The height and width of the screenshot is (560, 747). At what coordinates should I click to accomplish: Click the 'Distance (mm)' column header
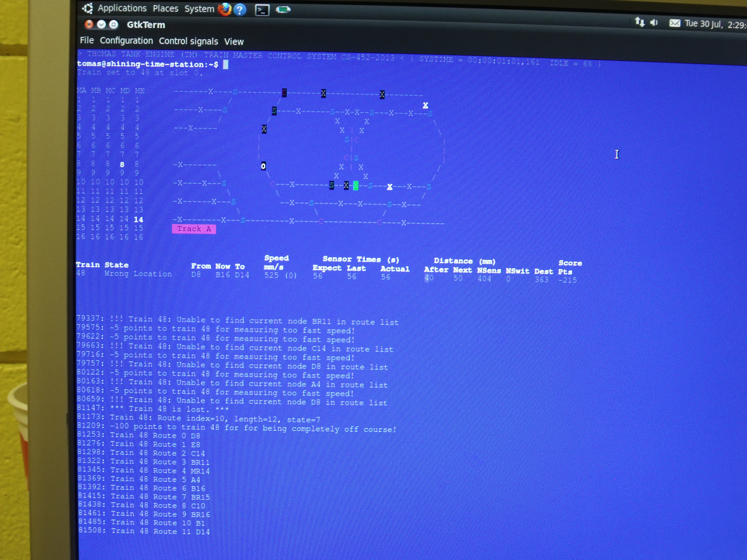pos(464,261)
